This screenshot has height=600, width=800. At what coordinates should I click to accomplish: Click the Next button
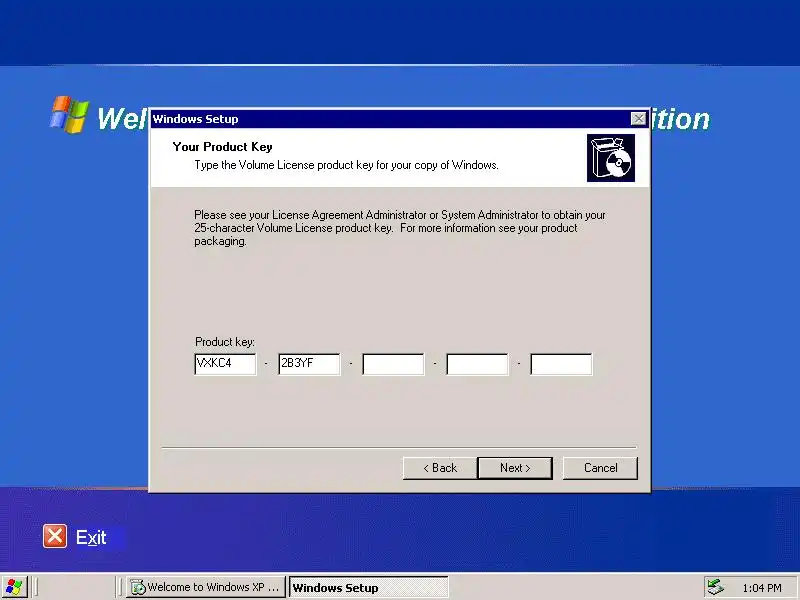tap(515, 468)
